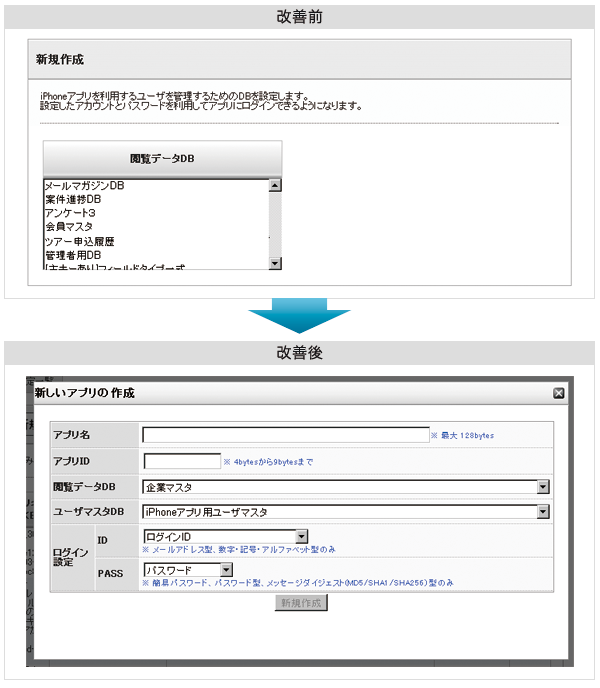Click the 4bytesから9bytesまで hint text

pos(268,462)
